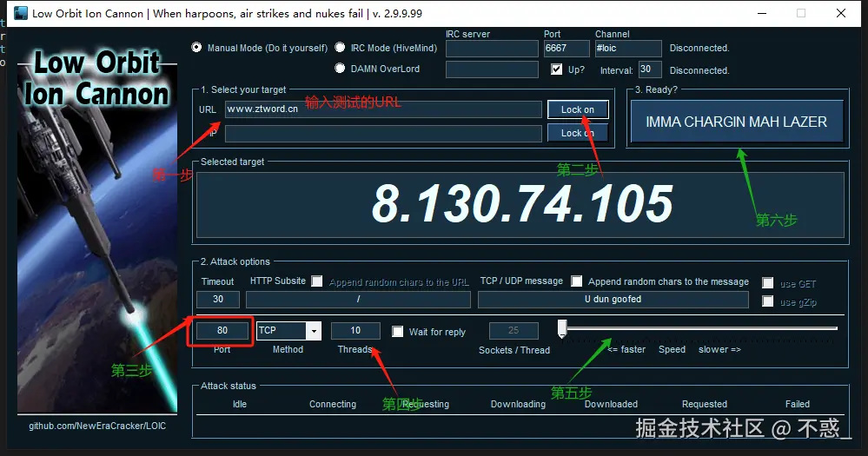Click the selected target IP 8.130.74.105
This screenshot has height=456, width=868.
point(522,203)
